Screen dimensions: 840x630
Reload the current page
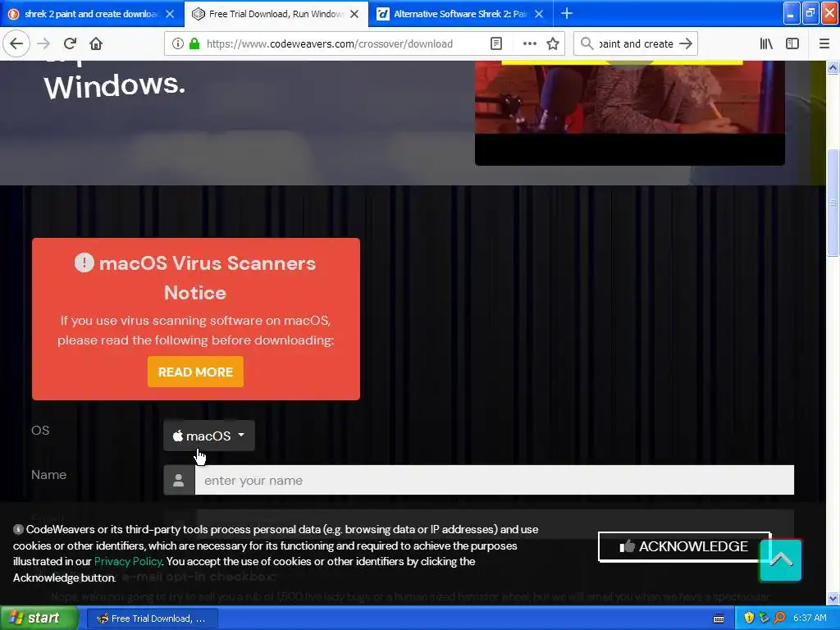(x=70, y=43)
